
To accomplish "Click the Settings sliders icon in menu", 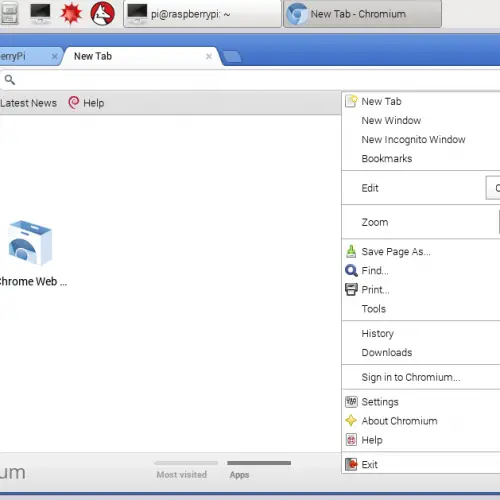I will tap(351, 402).
